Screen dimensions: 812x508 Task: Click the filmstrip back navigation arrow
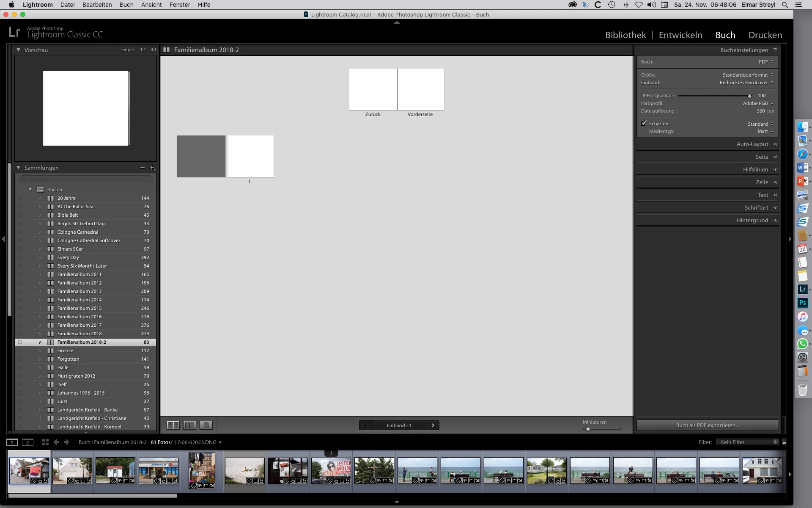(56, 442)
